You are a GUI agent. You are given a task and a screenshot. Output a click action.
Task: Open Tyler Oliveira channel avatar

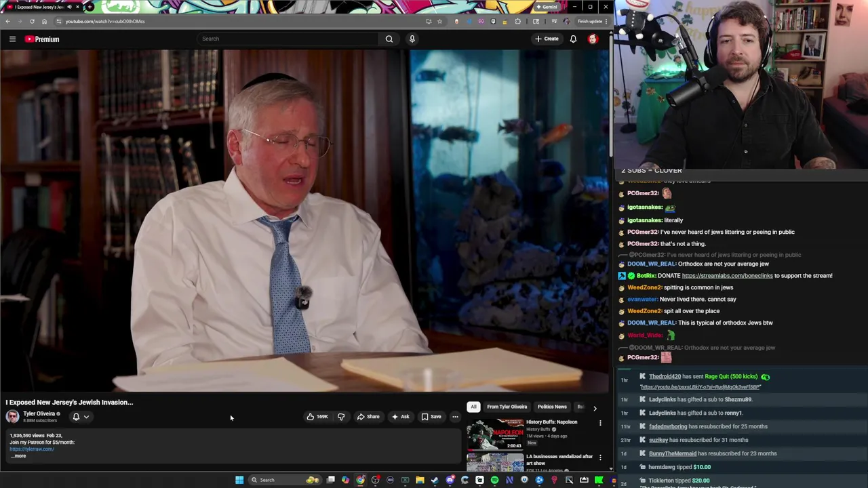pos(12,417)
